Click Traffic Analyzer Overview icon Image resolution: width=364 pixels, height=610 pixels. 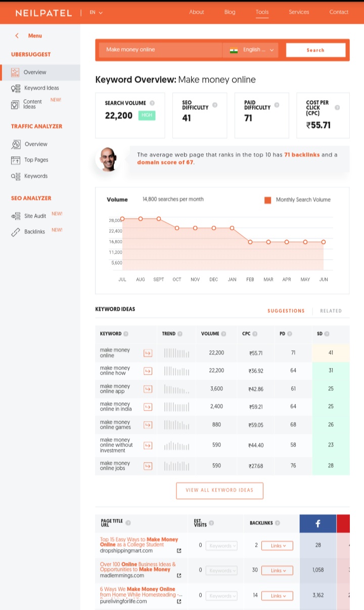point(16,144)
